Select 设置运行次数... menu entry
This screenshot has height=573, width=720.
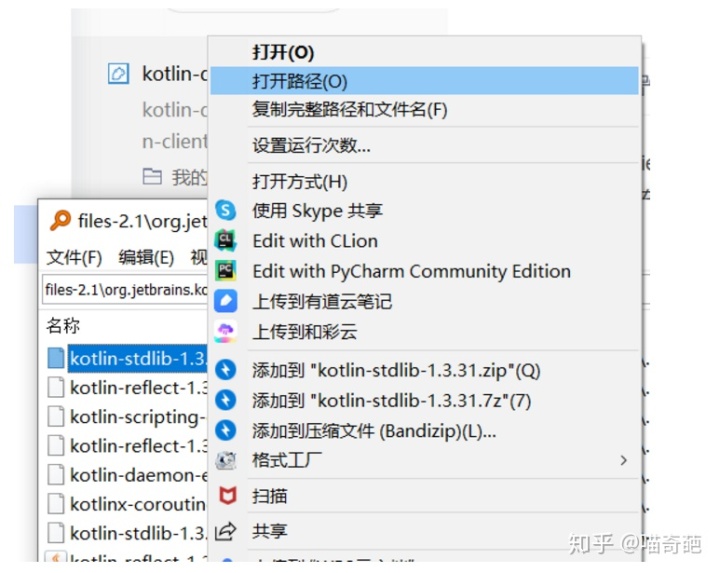point(424,146)
